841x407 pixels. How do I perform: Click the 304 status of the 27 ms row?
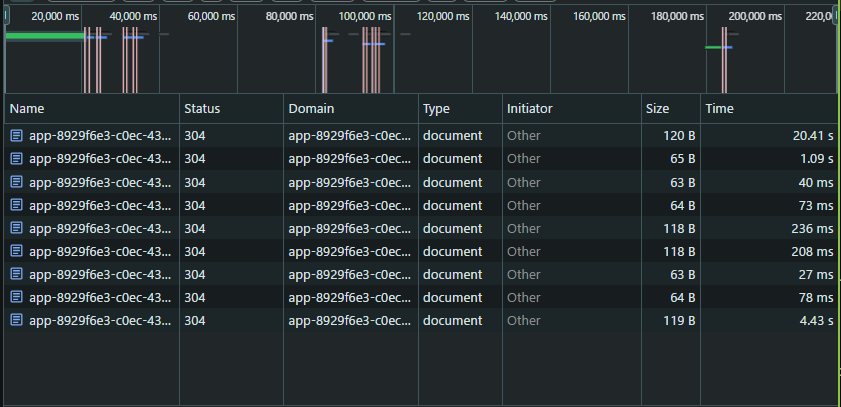(195, 275)
